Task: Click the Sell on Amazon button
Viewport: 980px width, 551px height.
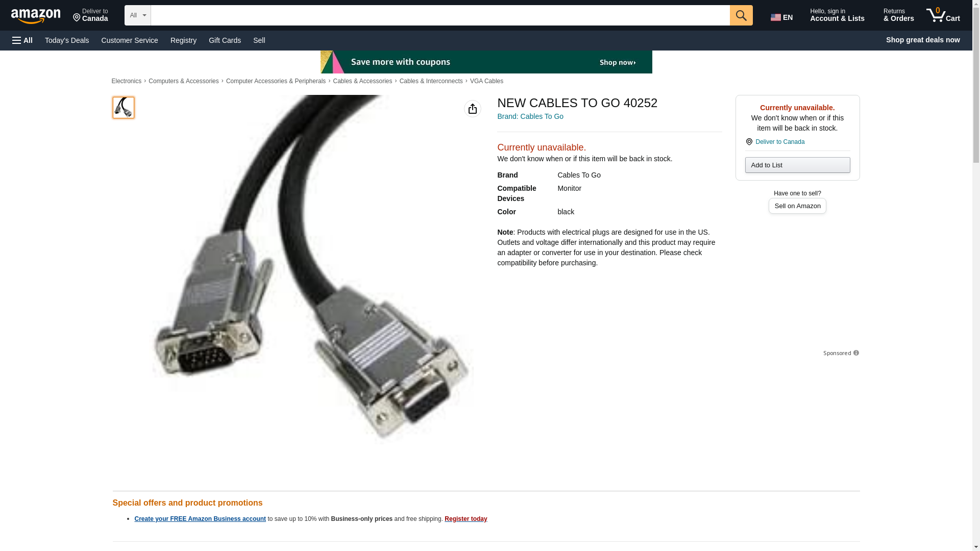Action: click(797, 206)
